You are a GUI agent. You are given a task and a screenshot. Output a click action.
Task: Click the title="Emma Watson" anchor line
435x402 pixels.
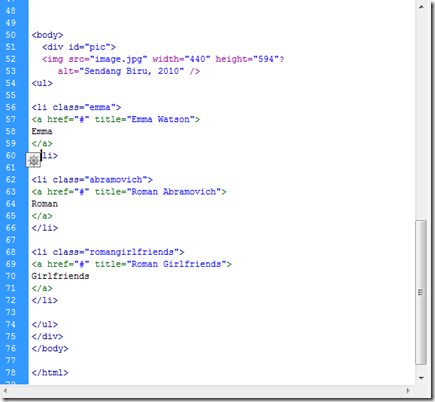[116, 119]
